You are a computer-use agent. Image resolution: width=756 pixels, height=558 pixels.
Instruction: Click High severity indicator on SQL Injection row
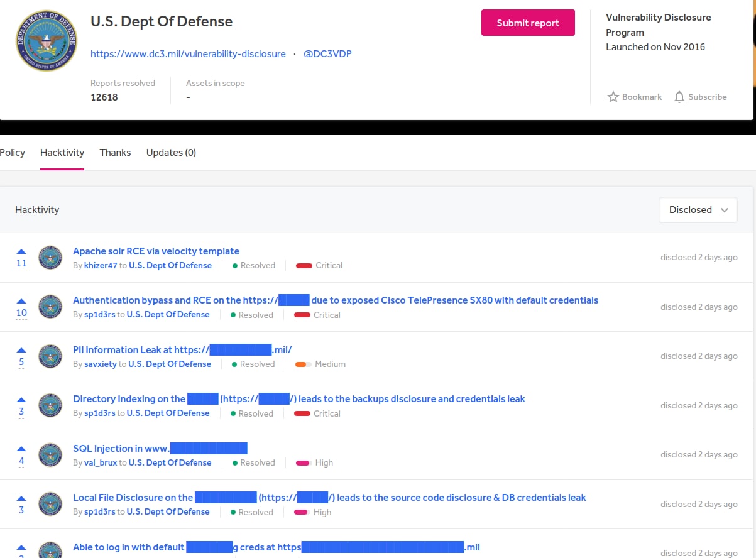coord(314,463)
